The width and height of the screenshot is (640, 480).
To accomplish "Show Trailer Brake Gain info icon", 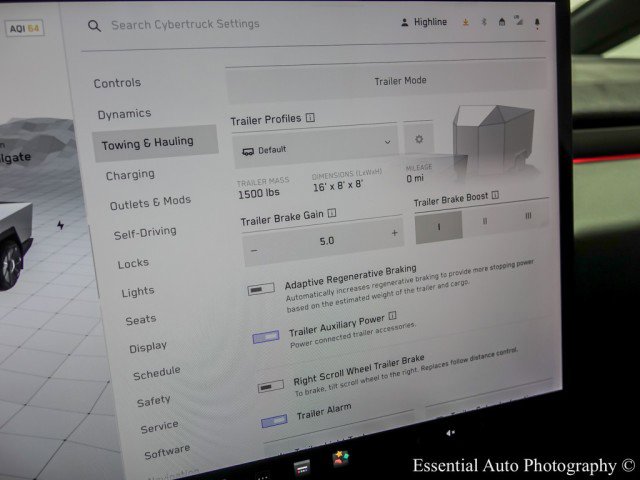I will 332,213.
